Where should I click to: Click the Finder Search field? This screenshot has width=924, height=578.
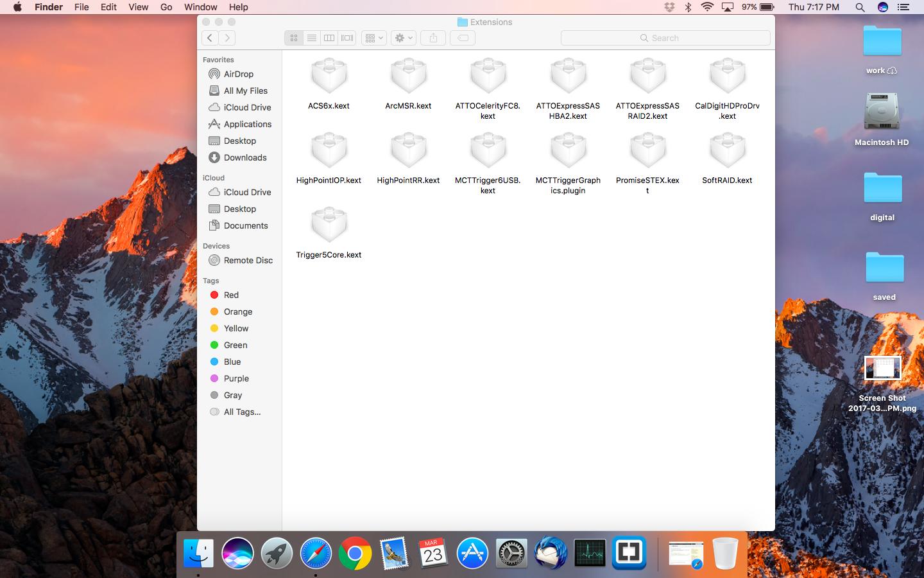click(x=665, y=38)
